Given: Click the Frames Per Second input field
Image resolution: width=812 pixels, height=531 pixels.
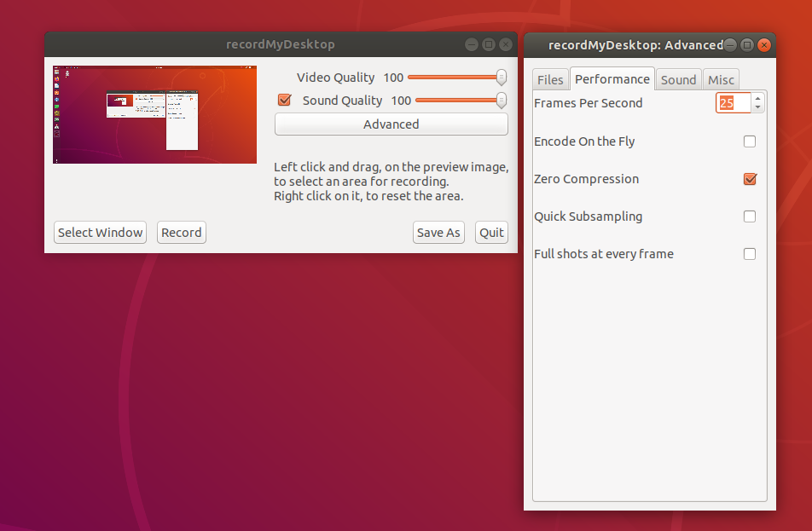Looking at the screenshot, I should tap(734, 103).
